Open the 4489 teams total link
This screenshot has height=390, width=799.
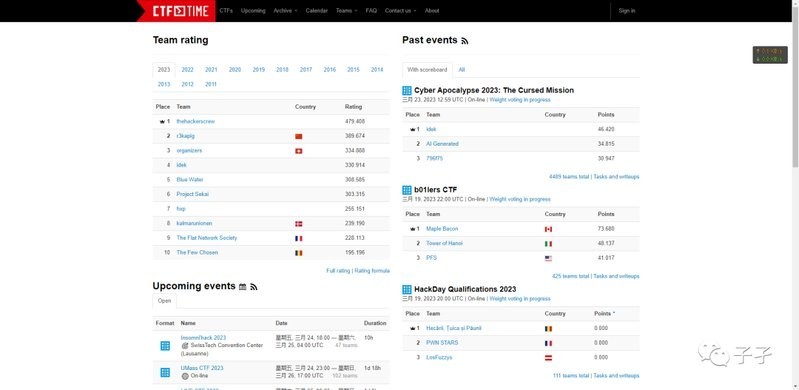click(x=569, y=177)
